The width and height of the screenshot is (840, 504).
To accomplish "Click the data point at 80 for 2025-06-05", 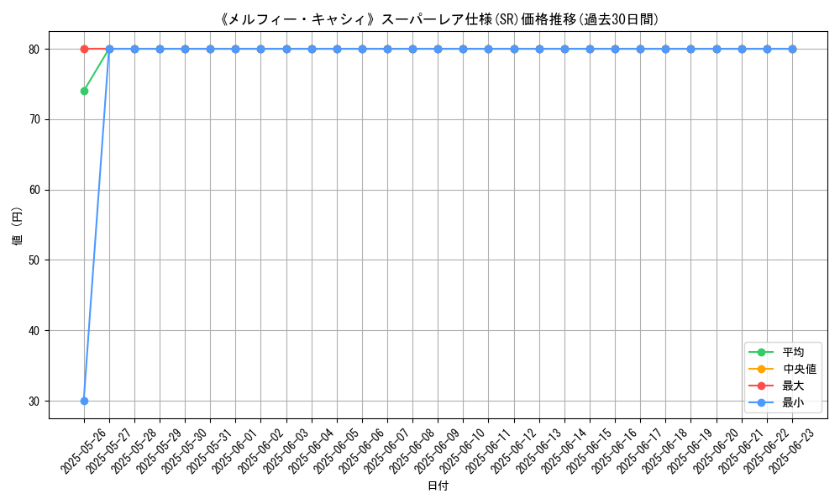I will coord(337,50).
